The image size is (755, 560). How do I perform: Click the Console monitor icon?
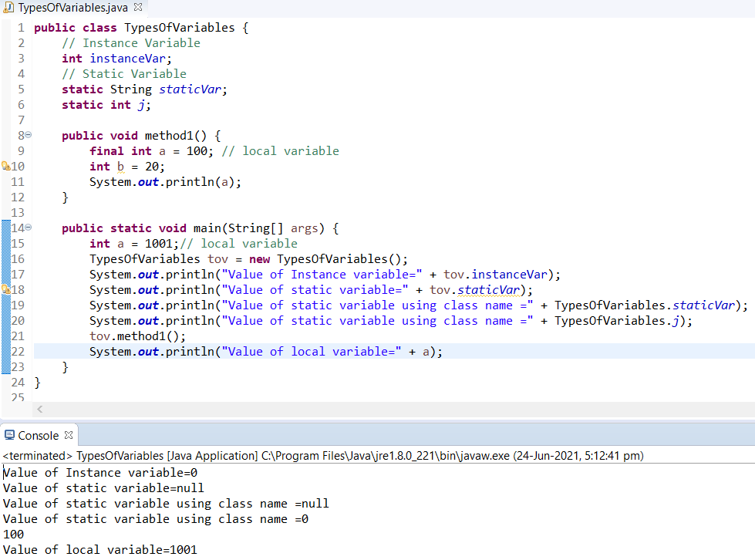(9, 435)
